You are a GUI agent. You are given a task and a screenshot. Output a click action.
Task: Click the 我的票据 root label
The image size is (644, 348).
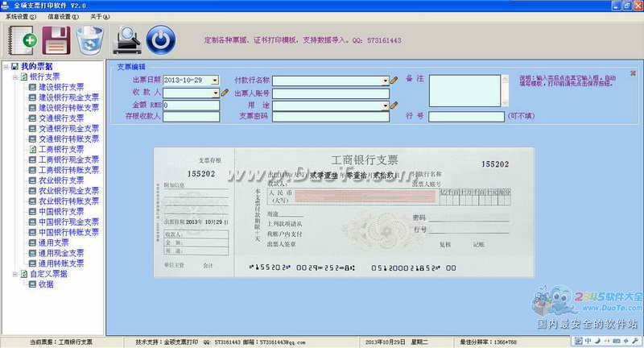[36, 67]
